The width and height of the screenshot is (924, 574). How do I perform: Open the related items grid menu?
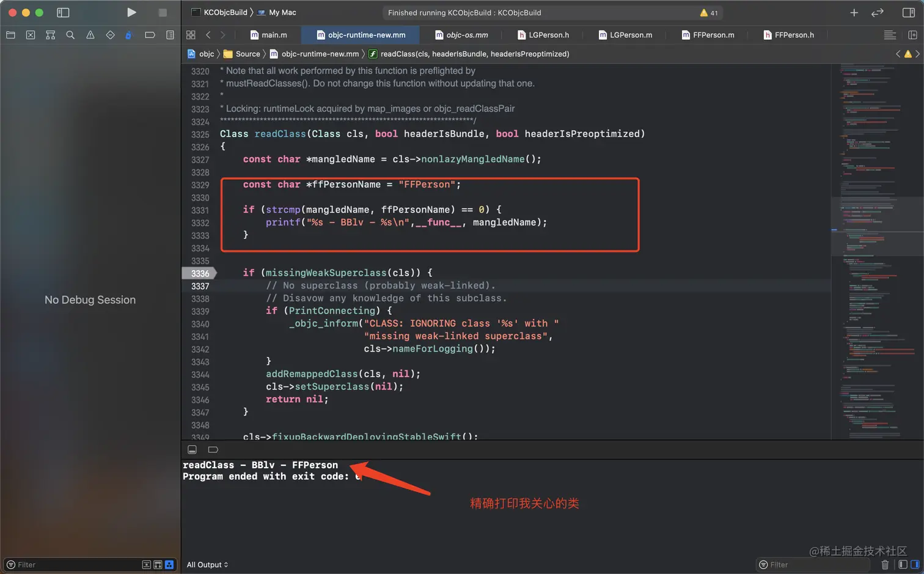191,35
